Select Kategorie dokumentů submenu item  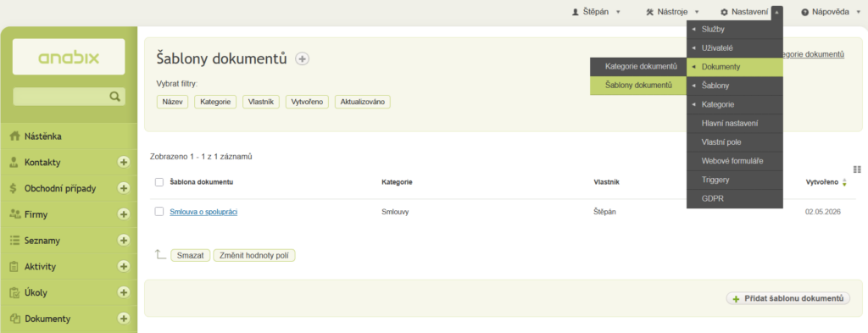[638, 67]
